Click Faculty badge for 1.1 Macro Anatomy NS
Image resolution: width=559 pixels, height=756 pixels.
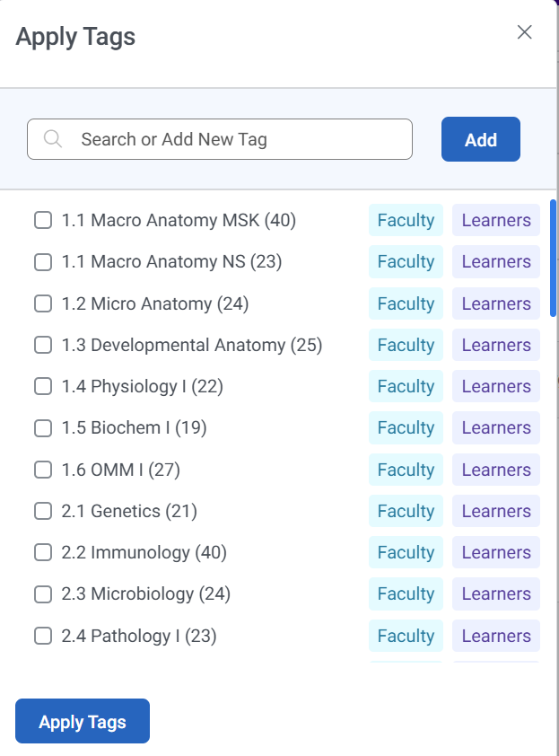(406, 262)
